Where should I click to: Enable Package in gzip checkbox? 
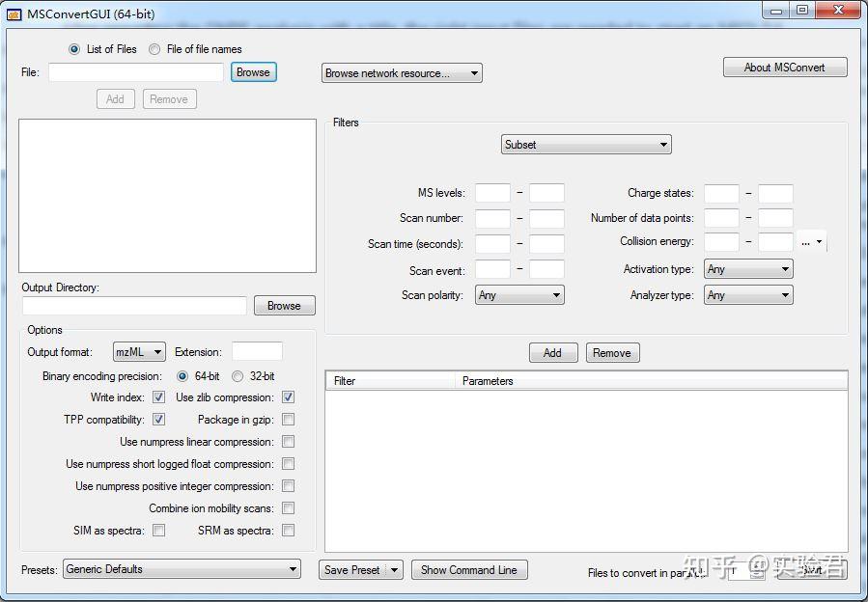click(x=288, y=420)
